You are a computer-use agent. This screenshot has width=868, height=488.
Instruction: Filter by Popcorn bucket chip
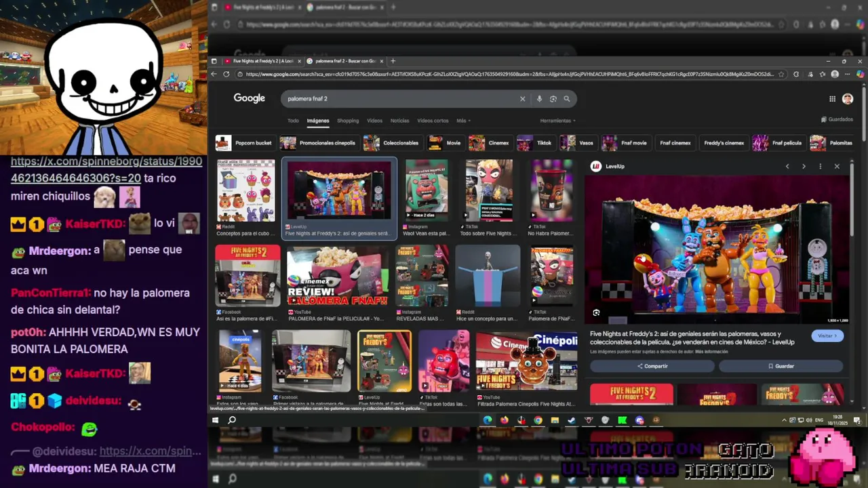pos(244,143)
